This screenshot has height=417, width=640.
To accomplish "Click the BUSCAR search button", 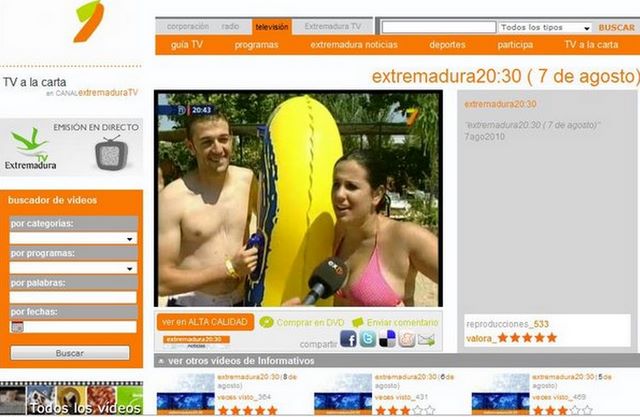I will tap(617, 28).
